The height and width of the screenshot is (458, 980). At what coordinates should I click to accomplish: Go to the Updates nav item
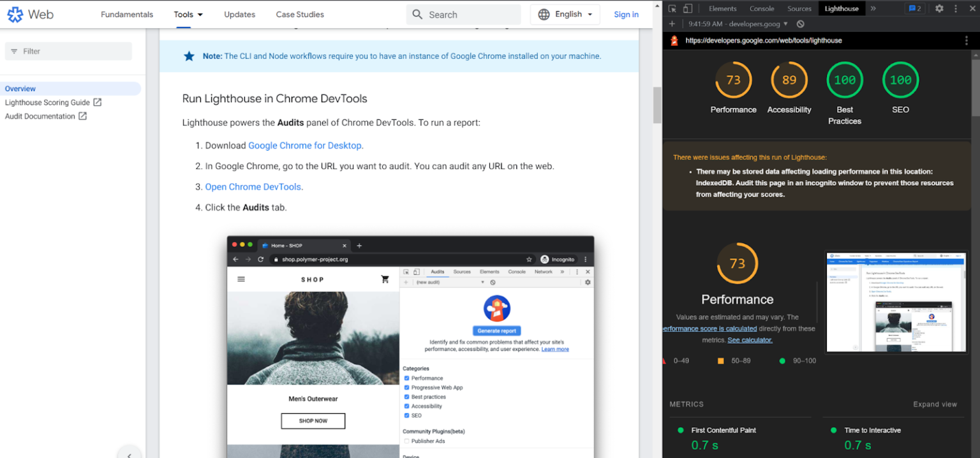(x=240, y=14)
